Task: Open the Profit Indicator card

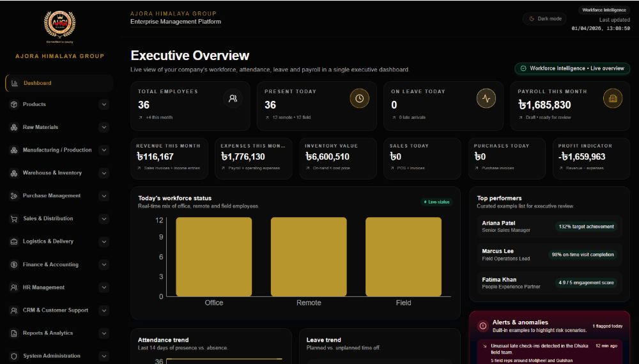Action: [591, 158]
